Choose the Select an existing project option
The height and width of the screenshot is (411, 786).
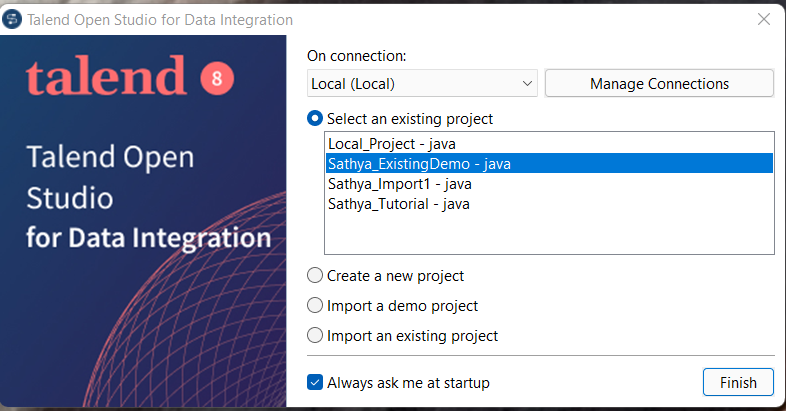(x=316, y=119)
